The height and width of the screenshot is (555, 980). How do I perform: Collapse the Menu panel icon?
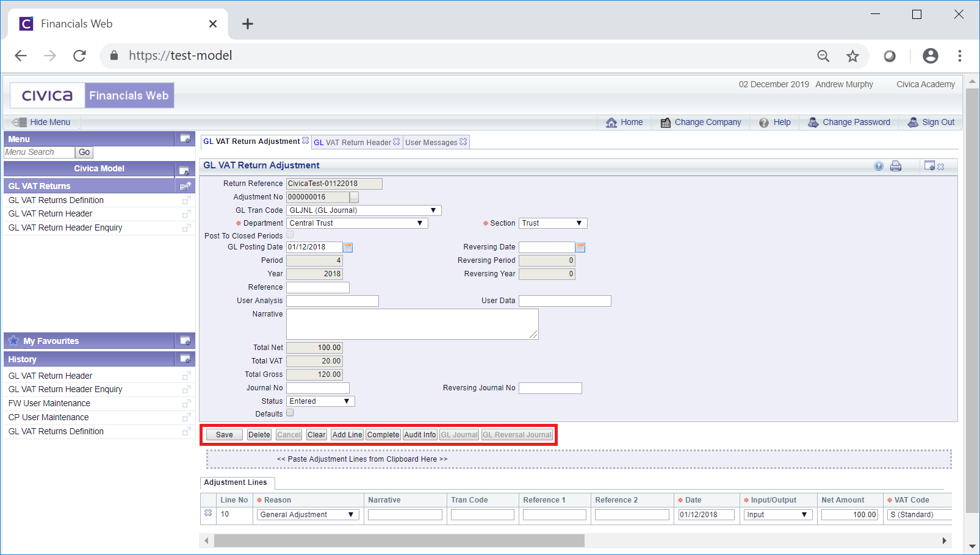click(x=185, y=139)
